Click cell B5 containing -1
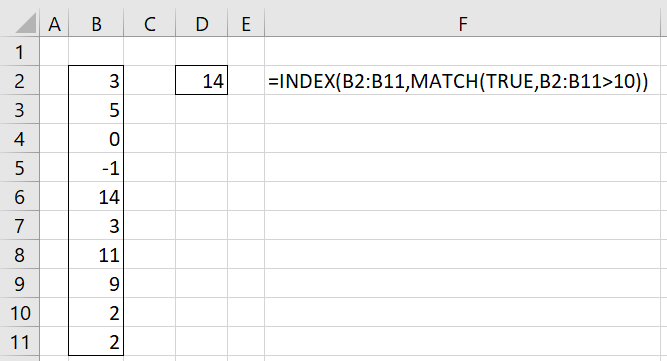 [x=96, y=168]
